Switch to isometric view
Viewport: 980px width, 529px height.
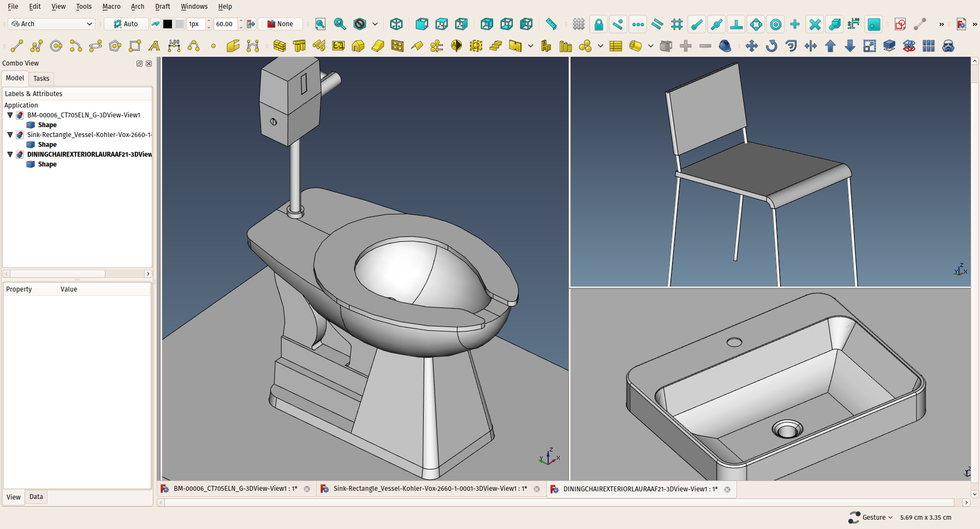(x=396, y=24)
